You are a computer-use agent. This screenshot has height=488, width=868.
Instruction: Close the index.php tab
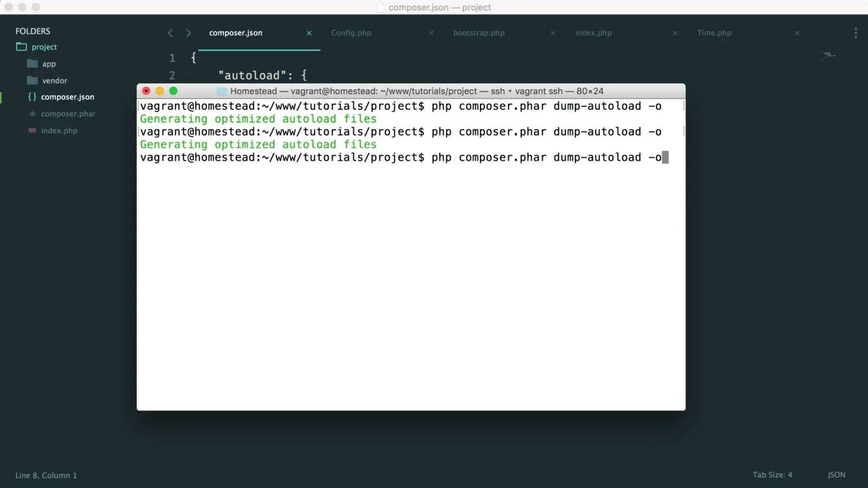click(x=675, y=33)
